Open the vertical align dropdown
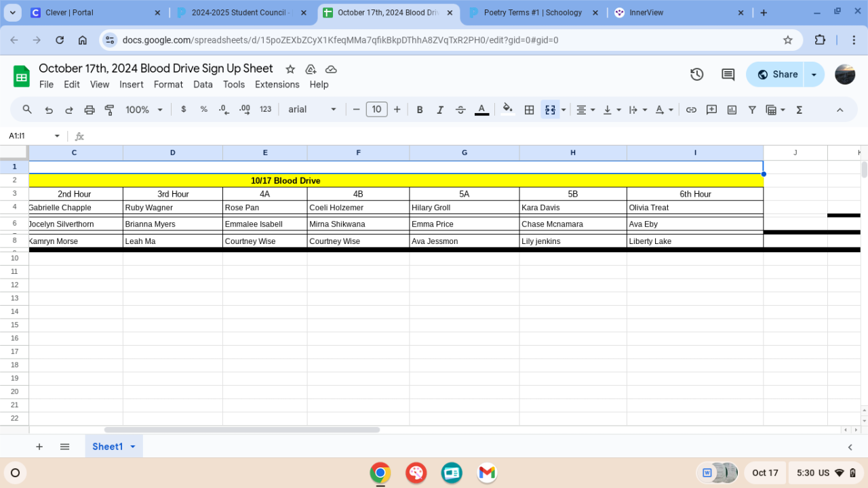 [612, 110]
